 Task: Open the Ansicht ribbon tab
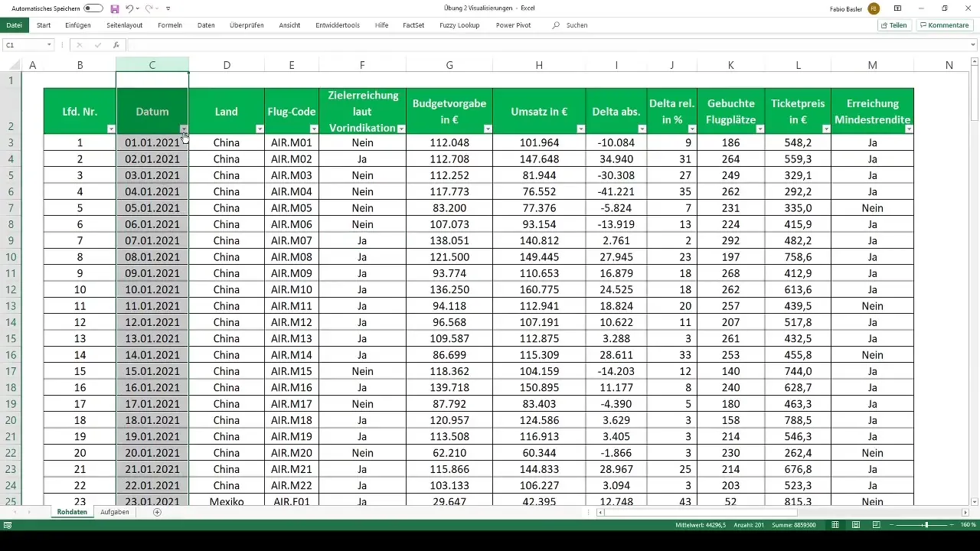pos(289,25)
